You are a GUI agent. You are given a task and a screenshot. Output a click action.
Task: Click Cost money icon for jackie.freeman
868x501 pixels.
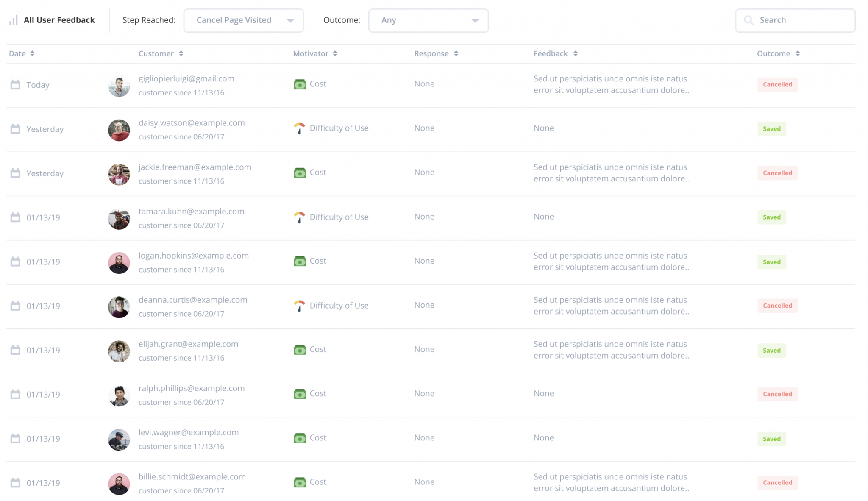pyautogui.click(x=300, y=173)
